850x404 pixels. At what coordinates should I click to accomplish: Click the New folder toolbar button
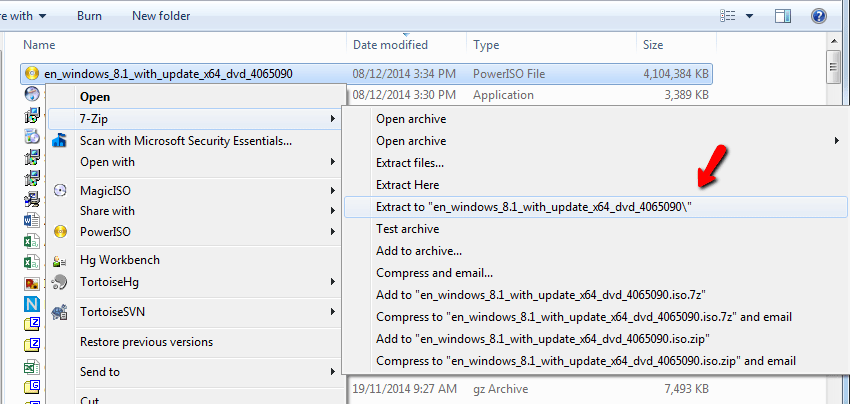tap(161, 16)
